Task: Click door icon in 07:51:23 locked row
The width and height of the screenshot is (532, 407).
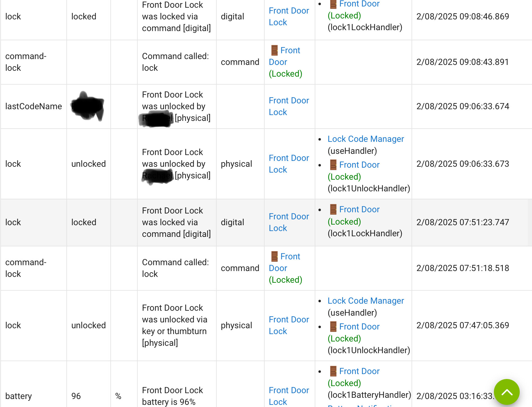Action: click(333, 209)
